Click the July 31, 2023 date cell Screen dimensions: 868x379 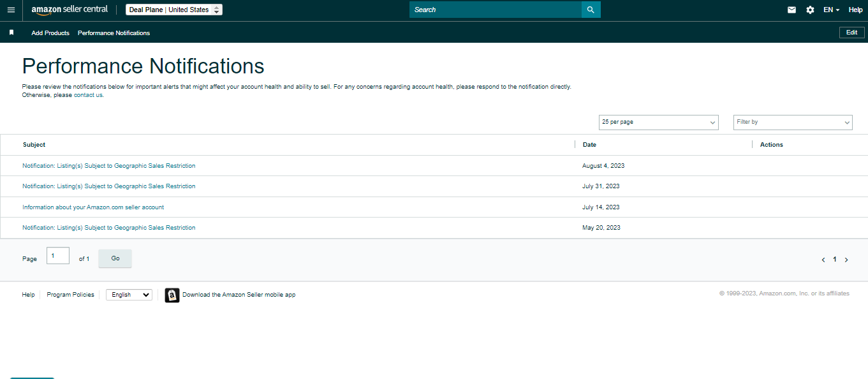pyautogui.click(x=601, y=186)
